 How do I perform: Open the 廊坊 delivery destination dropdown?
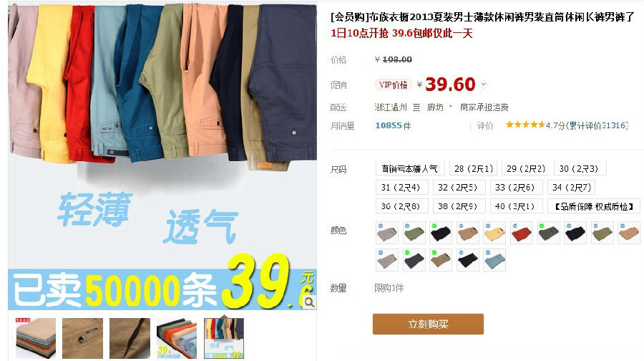pos(439,107)
